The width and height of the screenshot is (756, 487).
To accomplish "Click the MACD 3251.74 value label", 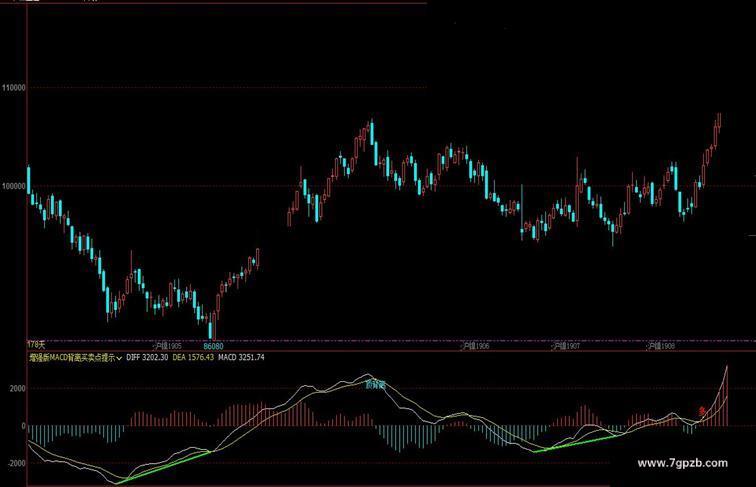I will point(241,357).
